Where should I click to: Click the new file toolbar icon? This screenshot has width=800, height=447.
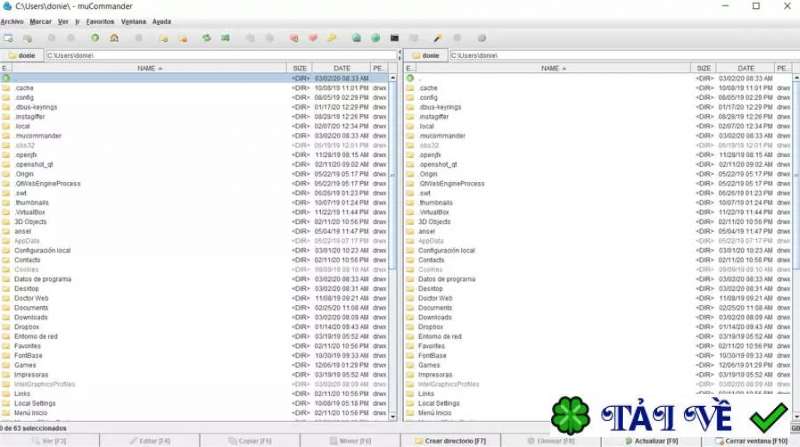pos(182,38)
